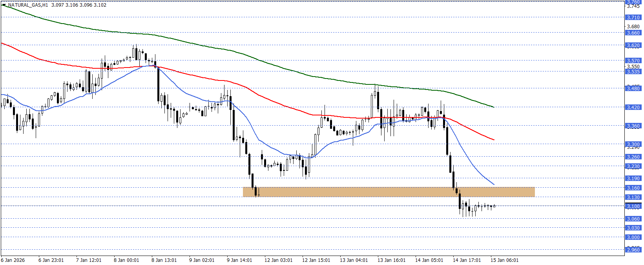Click the 3.660 price level label
The image size is (644, 265).
pos(633,33)
